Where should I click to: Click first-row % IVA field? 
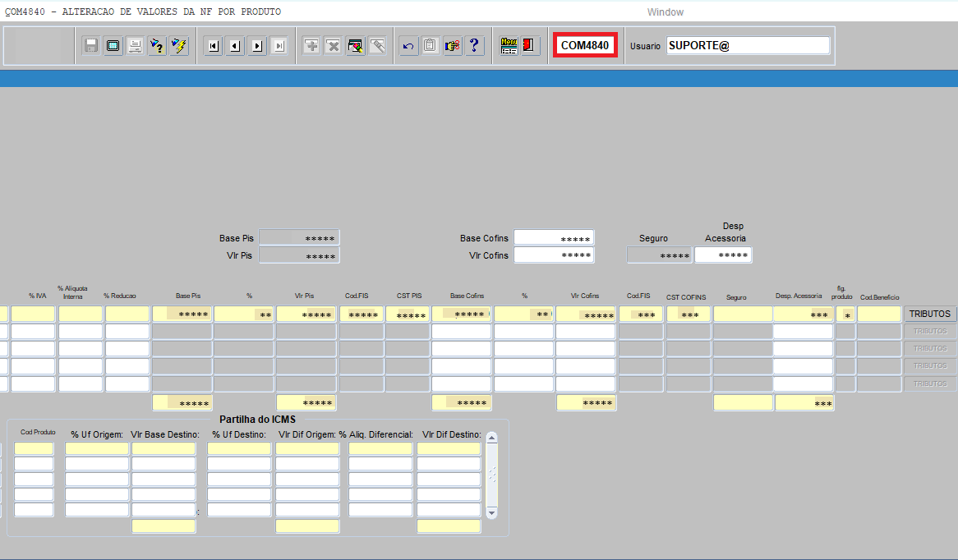pos(33,314)
